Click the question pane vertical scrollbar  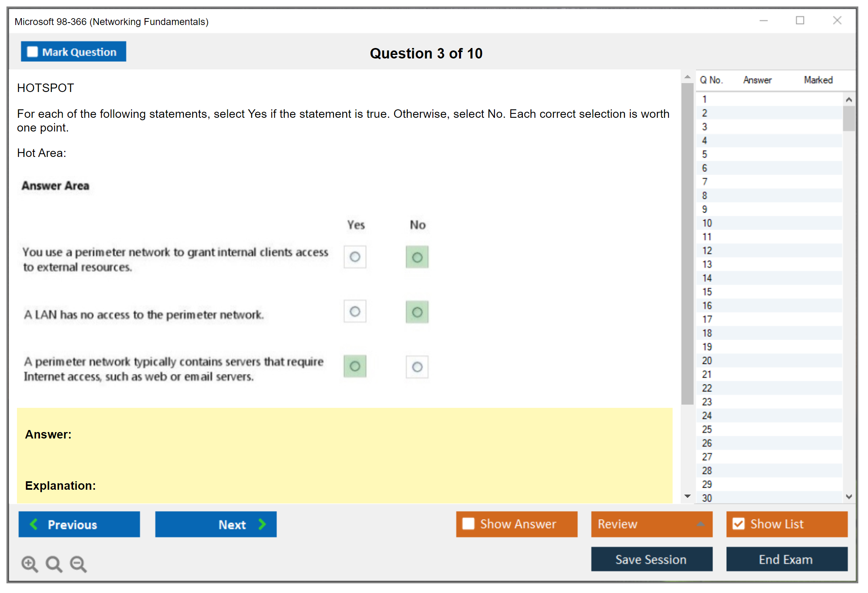pyautogui.click(x=688, y=242)
